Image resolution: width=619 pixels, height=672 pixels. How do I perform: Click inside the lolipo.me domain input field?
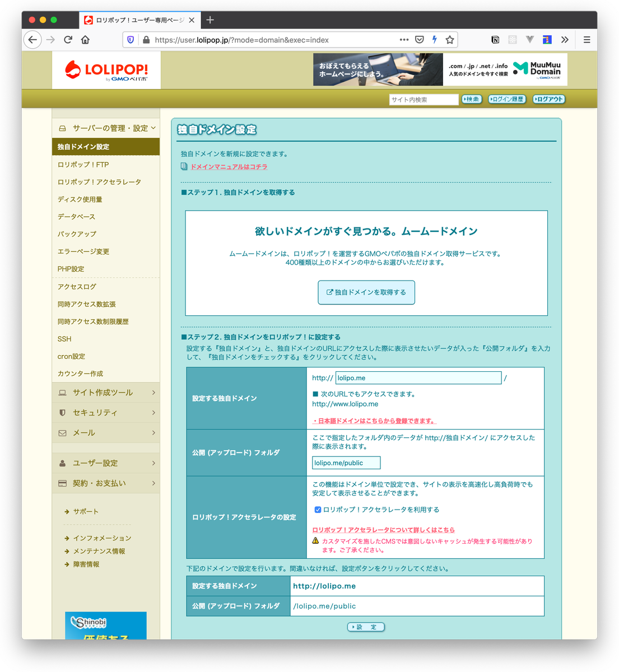[x=417, y=377]
